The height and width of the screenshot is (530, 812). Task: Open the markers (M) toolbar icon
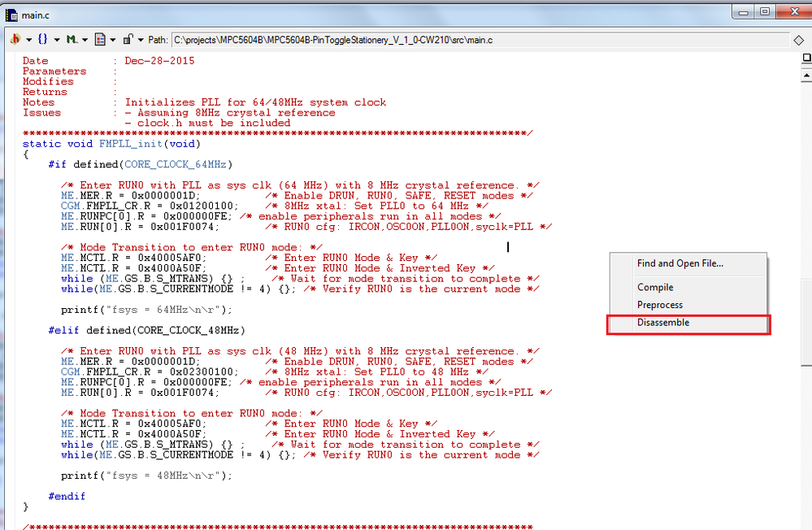(72, 39)
